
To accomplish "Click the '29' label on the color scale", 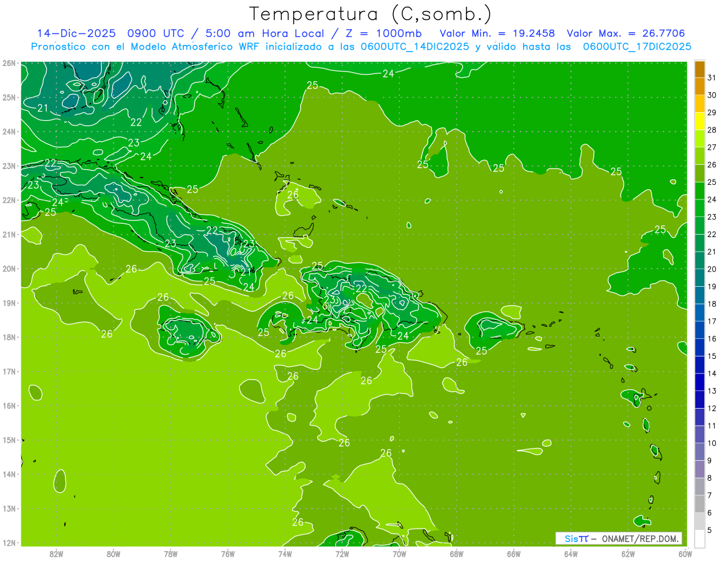I will (712, 113).
